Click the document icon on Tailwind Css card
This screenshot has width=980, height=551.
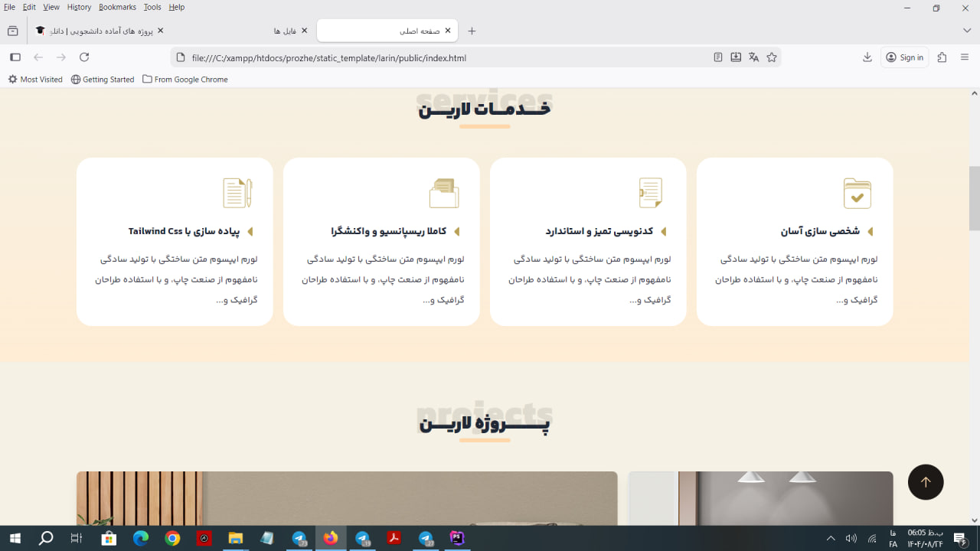237,192
